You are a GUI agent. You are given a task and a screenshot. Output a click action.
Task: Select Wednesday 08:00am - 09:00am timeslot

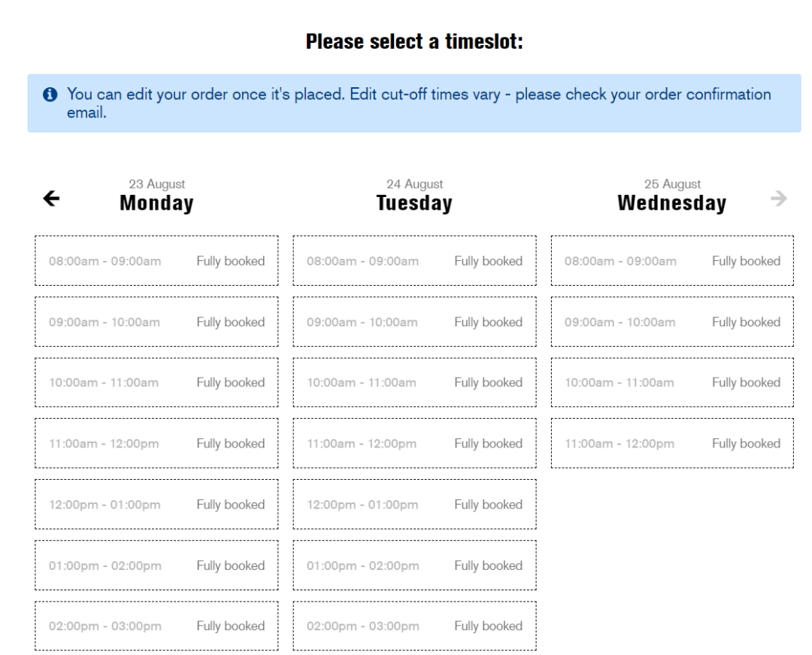(672, 261)
